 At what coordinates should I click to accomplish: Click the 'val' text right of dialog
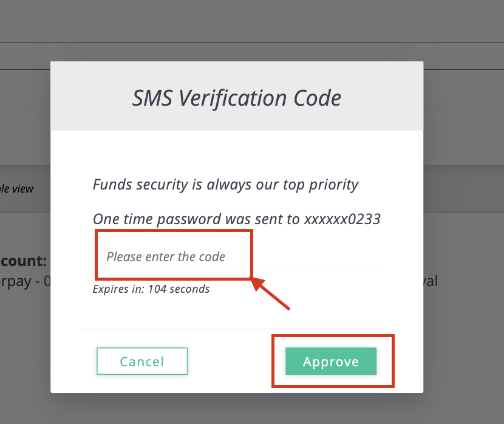point(431,281)
